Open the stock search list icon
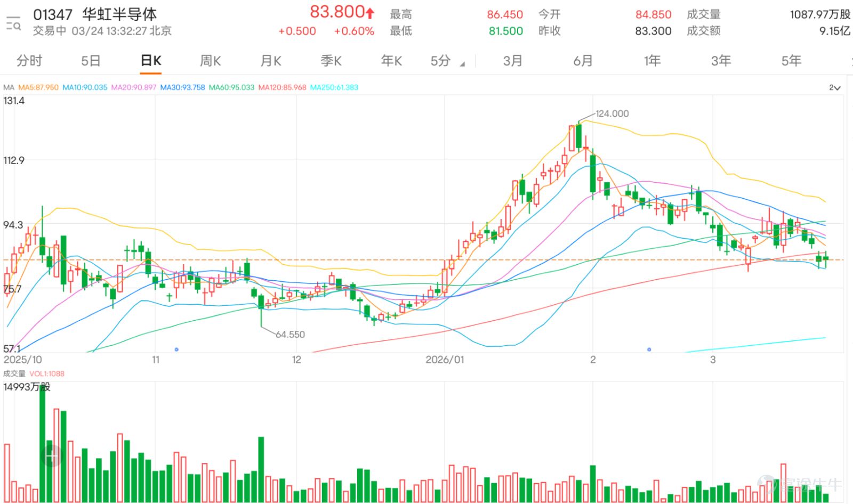Screen dimensions: 853x504 coord(13,23)
